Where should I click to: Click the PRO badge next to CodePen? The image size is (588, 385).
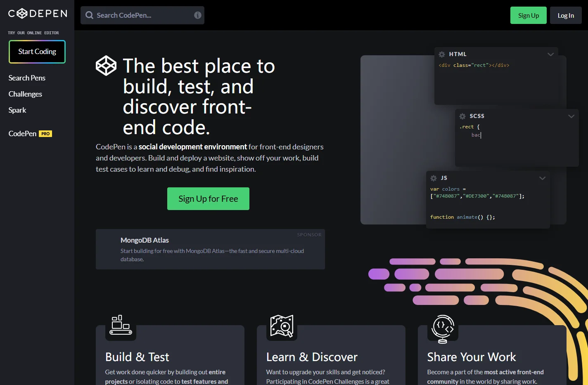pos(45,134)
